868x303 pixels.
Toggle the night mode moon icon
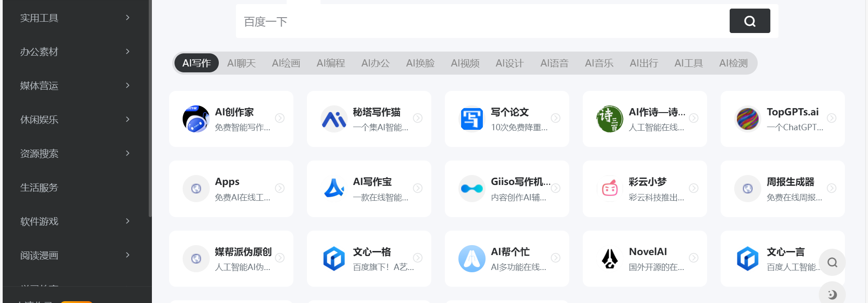[x=832, y=294]
